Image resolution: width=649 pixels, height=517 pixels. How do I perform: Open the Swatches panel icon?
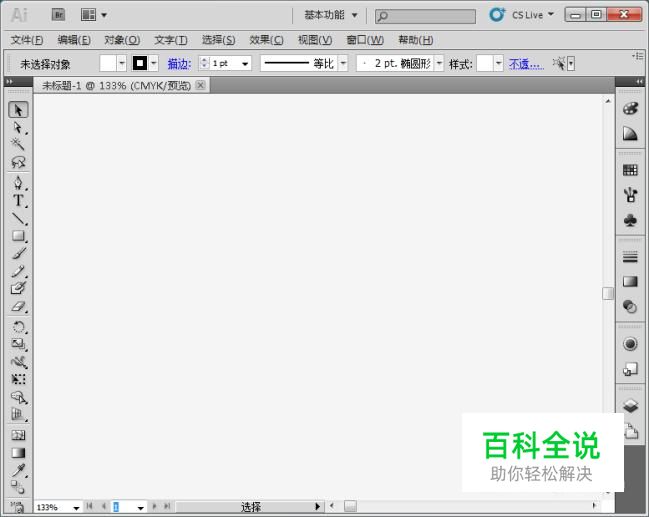tap(630, 170)
